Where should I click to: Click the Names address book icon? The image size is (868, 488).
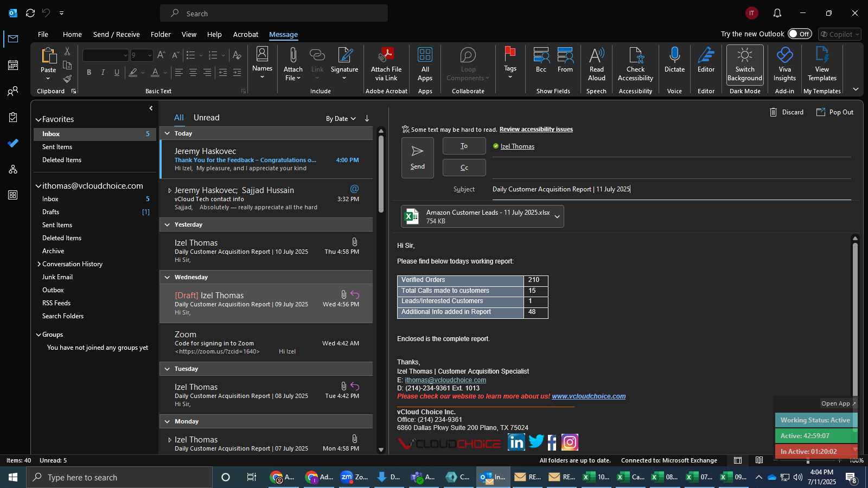pyautogui.click(x=262, y=54)
